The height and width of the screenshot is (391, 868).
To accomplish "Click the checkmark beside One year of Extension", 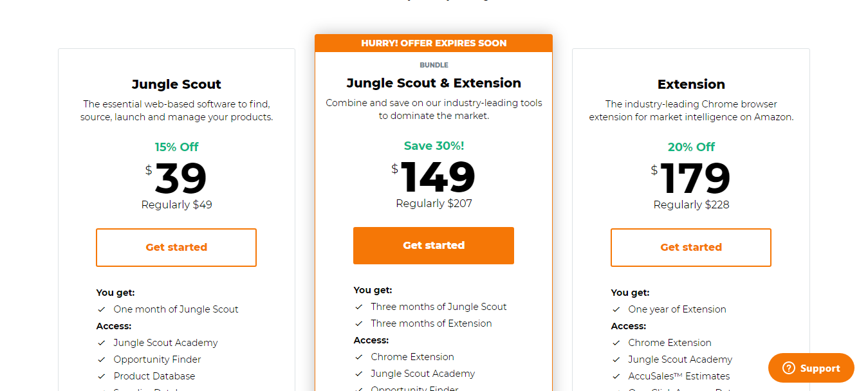I will [615, 309].
